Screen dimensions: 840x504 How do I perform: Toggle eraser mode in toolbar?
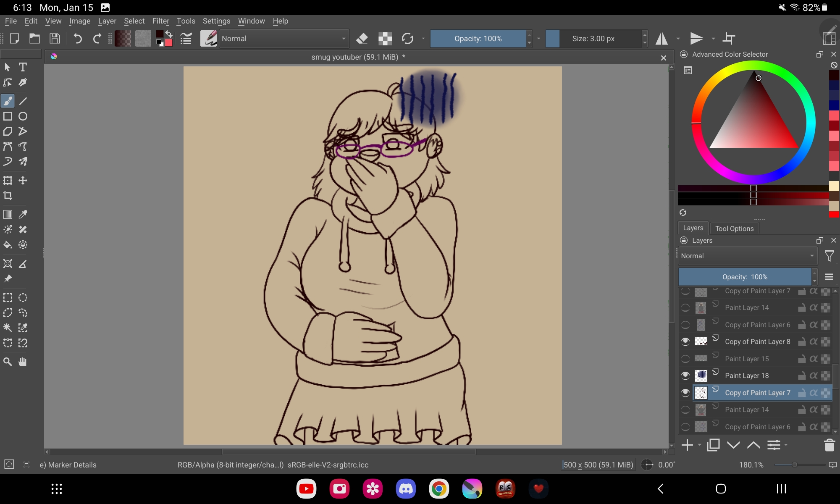point(362,39)
